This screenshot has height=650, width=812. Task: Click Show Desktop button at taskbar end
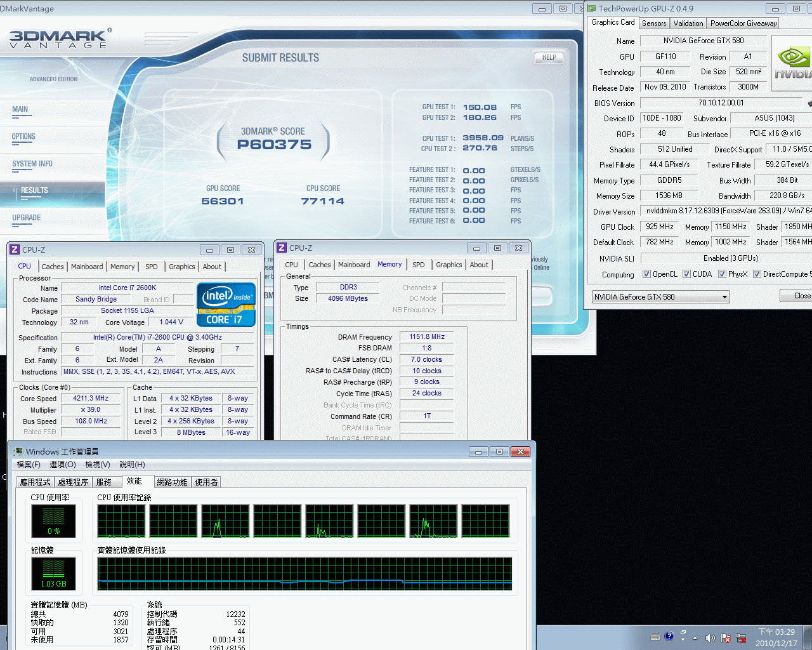(x=808, y=637)
